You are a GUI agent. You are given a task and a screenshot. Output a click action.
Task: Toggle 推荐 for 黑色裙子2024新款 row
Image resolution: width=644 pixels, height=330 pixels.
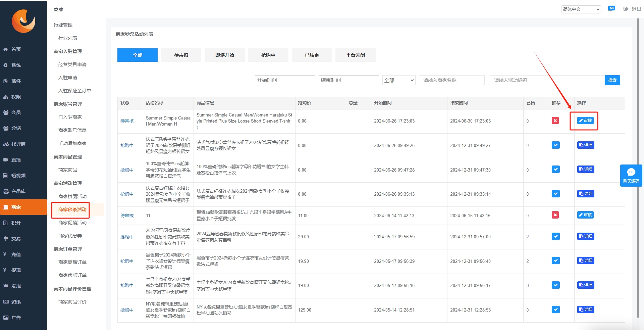coord(556,261)
